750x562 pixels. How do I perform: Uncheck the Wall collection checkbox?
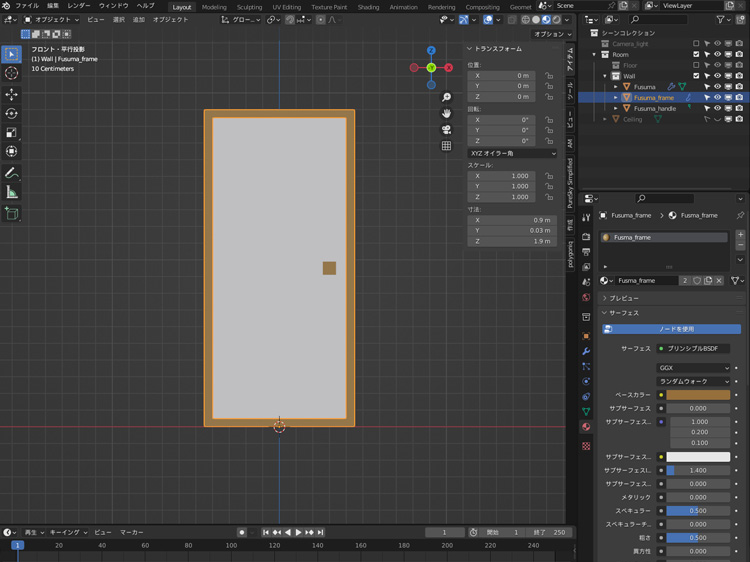(696, 76)
